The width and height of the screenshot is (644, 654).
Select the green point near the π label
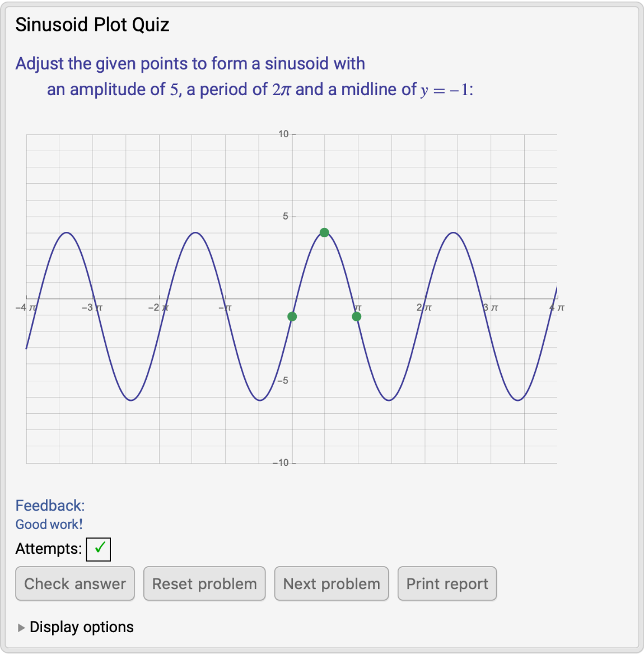pyautogui.click(x=357, y=316)
